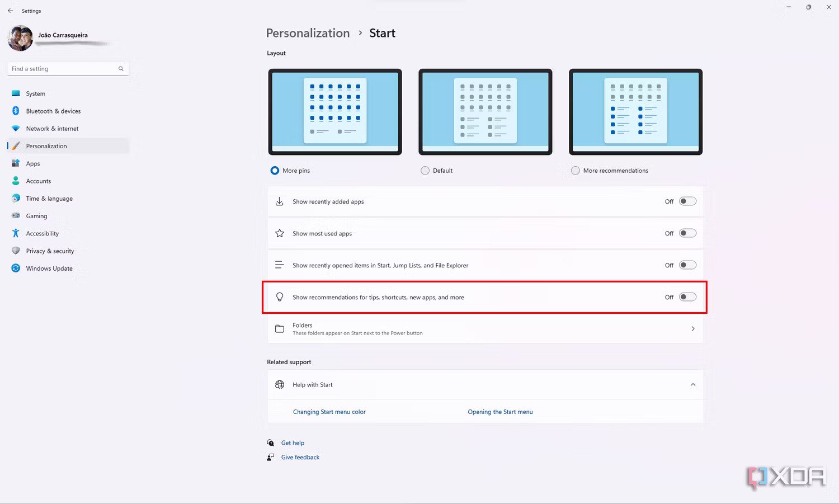
Task: Select the More recommendations radio button
Action: (x=576, y=171)
